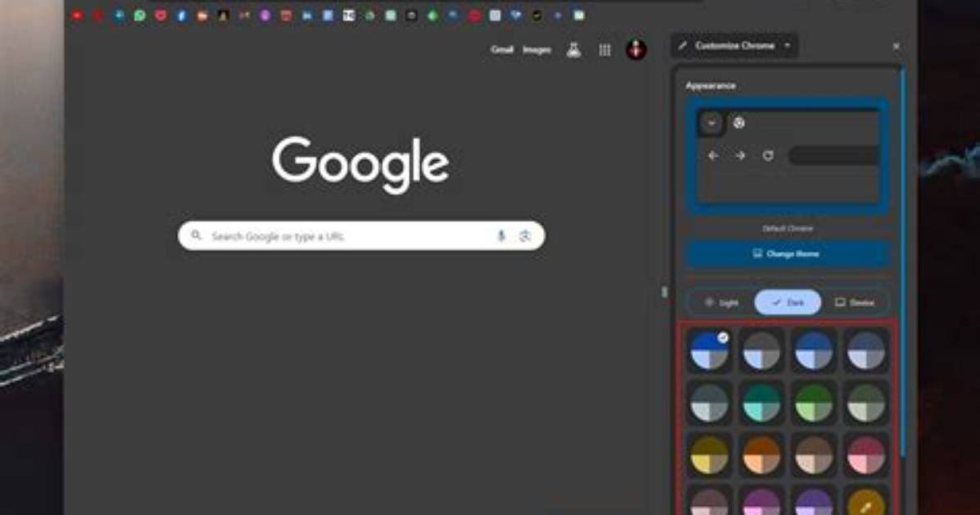Open the Gmail link
This screenshot has width=980, height=515.
pos(501,49)
